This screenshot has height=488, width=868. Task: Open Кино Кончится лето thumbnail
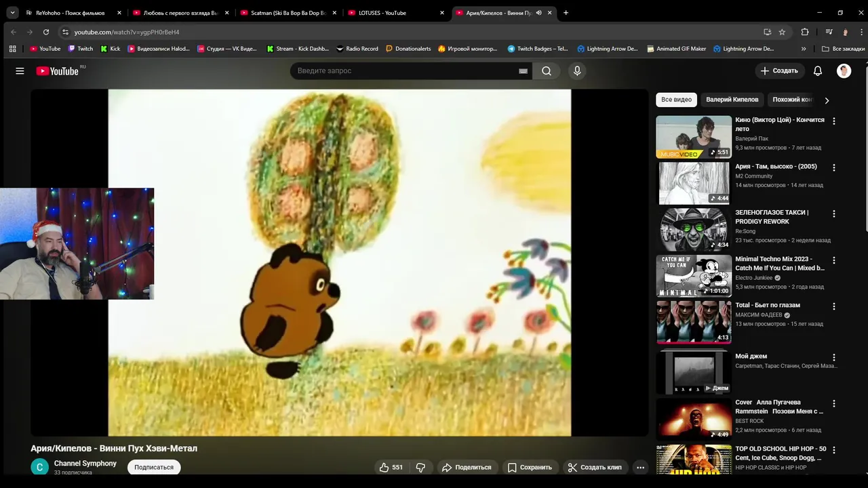point(694,137)
